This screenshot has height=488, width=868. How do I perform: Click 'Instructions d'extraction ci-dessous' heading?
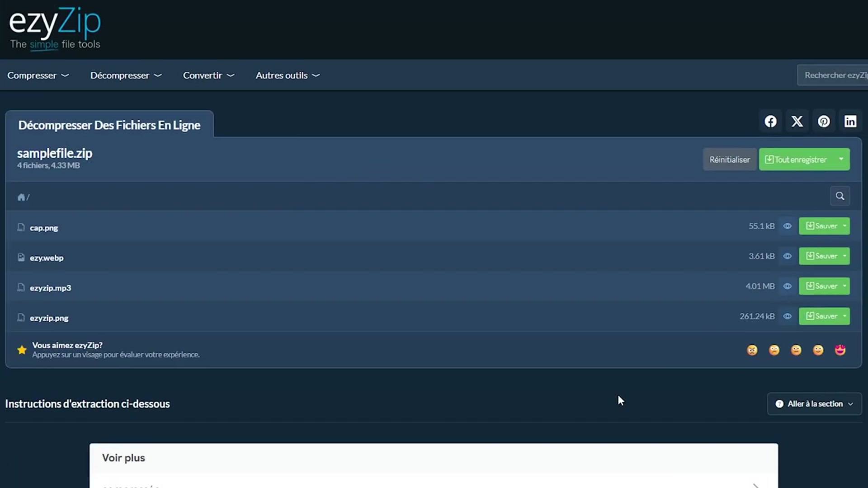tap(87, 404)
